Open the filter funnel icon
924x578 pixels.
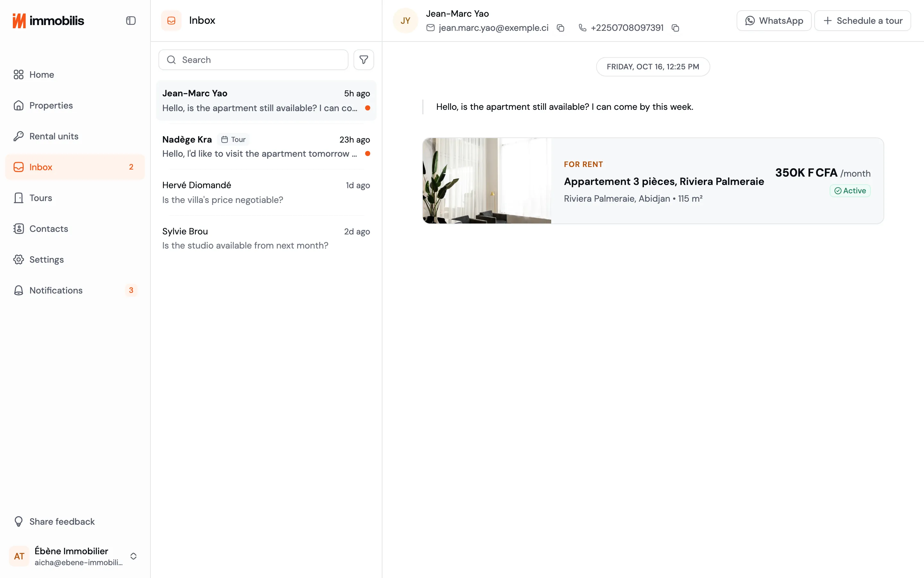coord(364,60)
